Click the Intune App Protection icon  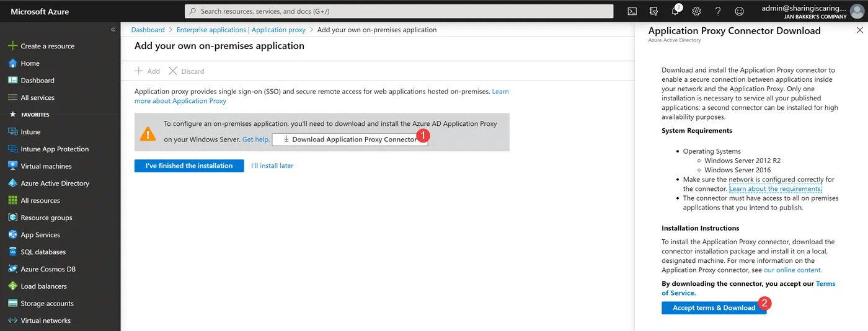tap(12, 149)
